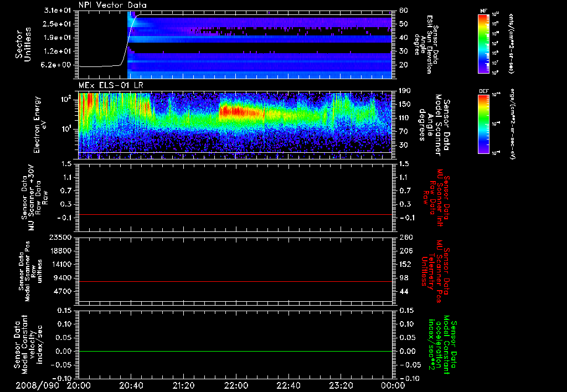
Task: Click the 3.1e+01 sector tick value
Action: [57, 11]
